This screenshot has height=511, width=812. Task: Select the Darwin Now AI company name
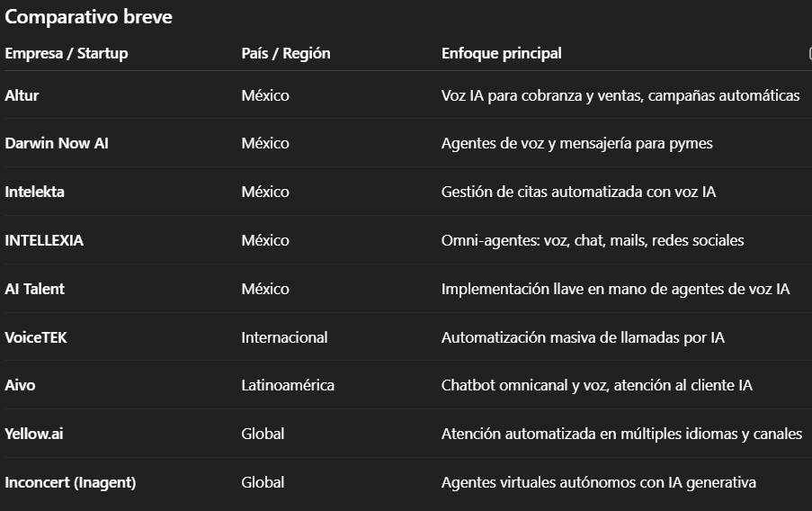57,143
